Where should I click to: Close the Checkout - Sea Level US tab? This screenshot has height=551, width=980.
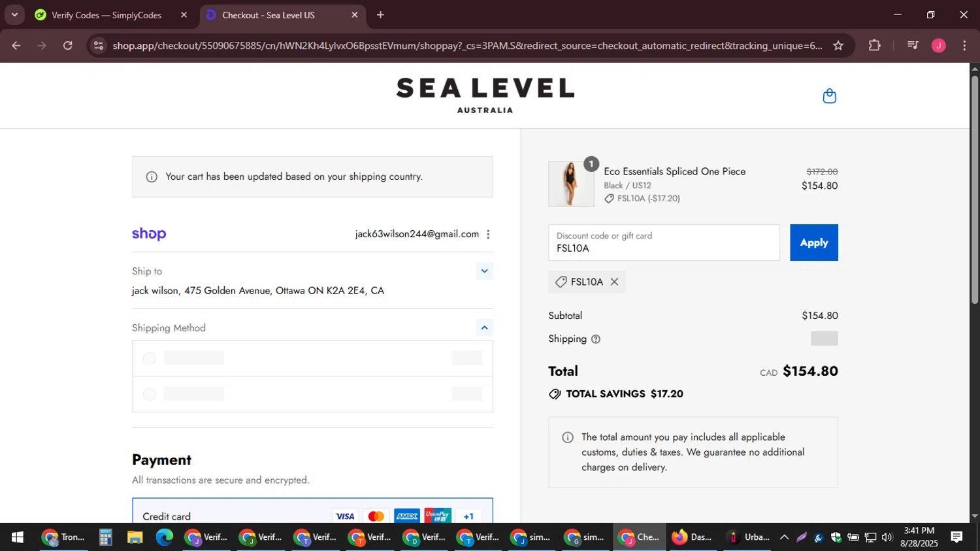tap(355, 15)
